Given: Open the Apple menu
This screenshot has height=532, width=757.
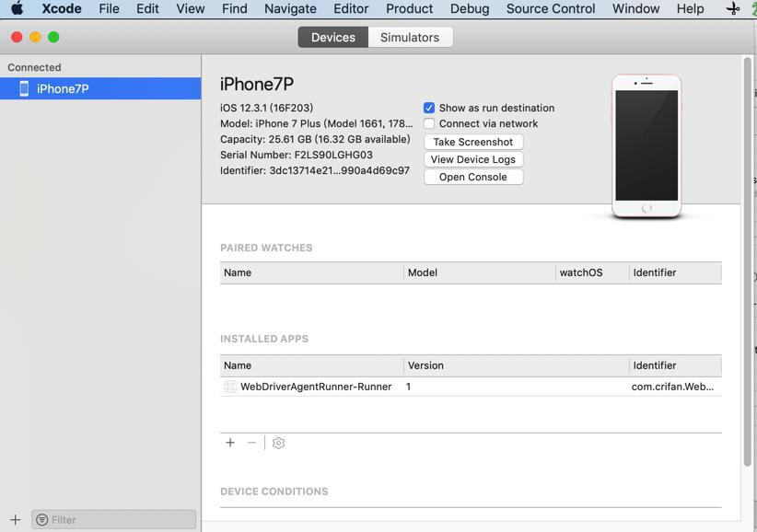Looking at the screenshot, I should click(x=17, y=8).
